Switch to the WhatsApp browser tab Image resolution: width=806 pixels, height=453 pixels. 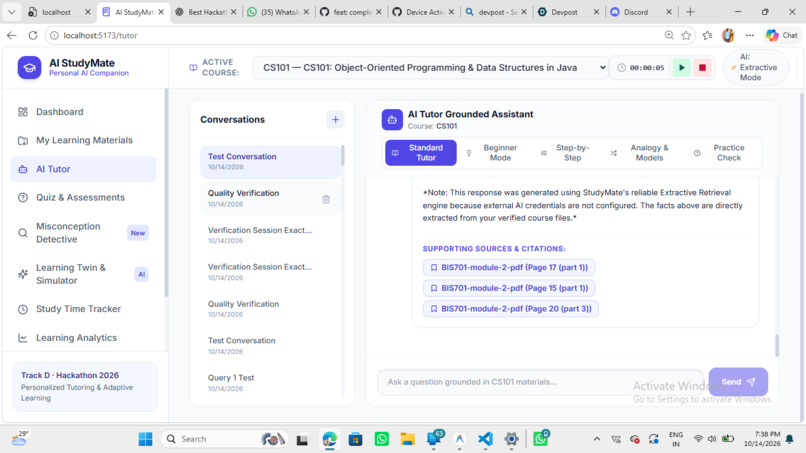point(278,12)
